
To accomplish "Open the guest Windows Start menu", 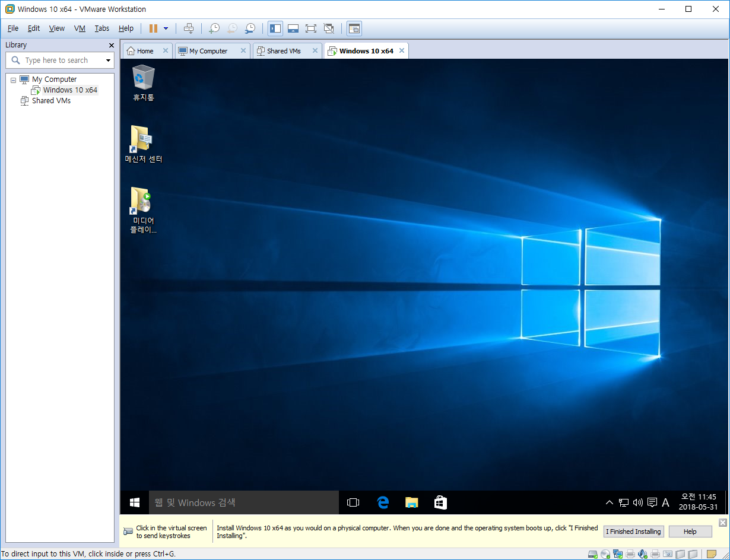I will click(135, 502).
